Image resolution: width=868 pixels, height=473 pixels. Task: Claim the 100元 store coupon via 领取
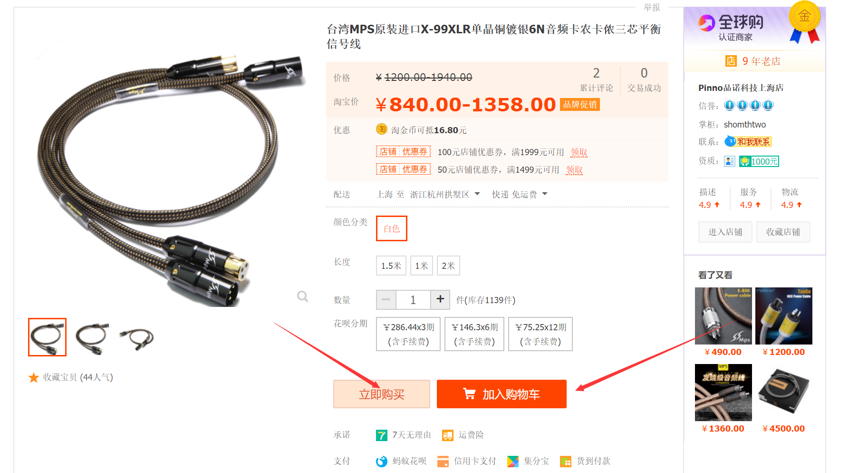tap(579, 152)
